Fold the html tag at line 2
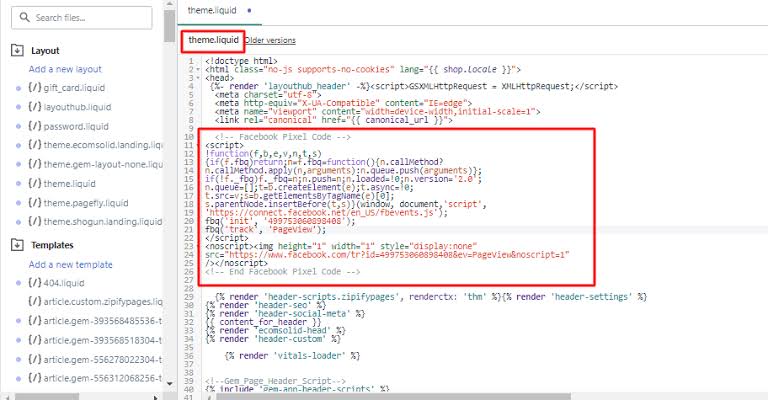This screenshot has width=768, height=400. click(198, 70)
